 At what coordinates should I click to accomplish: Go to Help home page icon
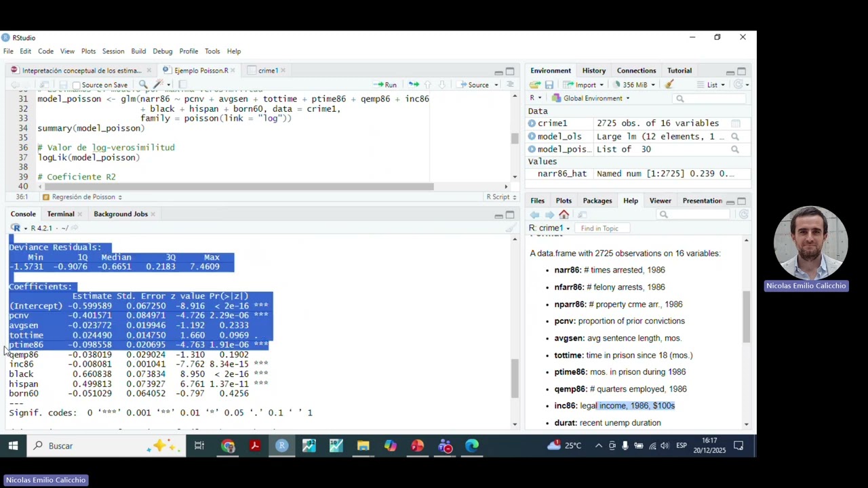(x=564, y=215)
